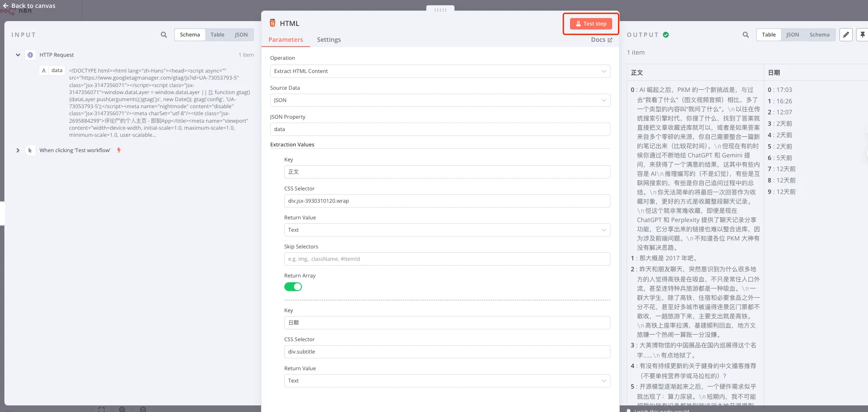Click the 16:26 date value

784,101
